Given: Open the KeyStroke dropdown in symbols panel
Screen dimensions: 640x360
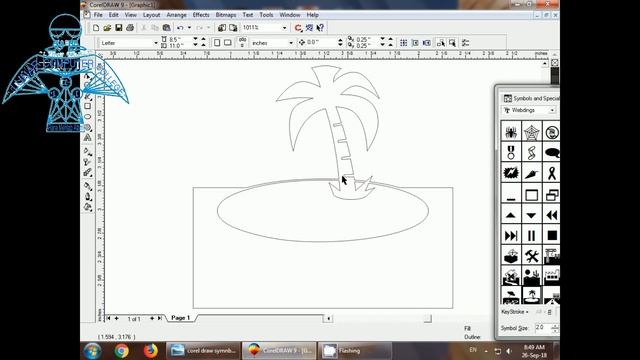Looking at the screenshot, I should click(515, 312).
